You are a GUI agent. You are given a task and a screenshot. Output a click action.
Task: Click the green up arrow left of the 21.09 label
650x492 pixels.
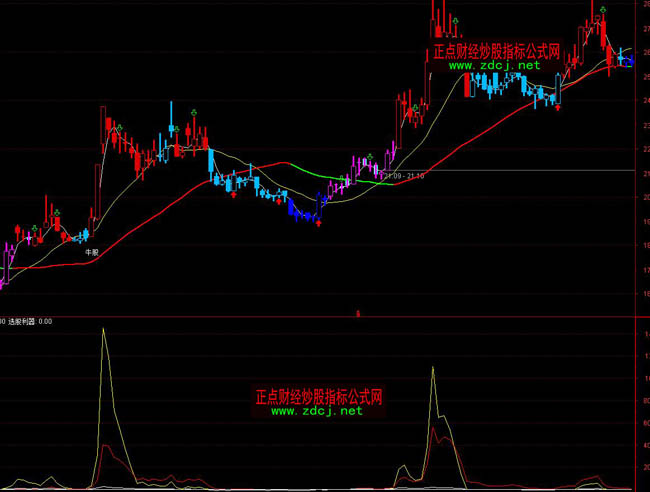coord(371,155)
